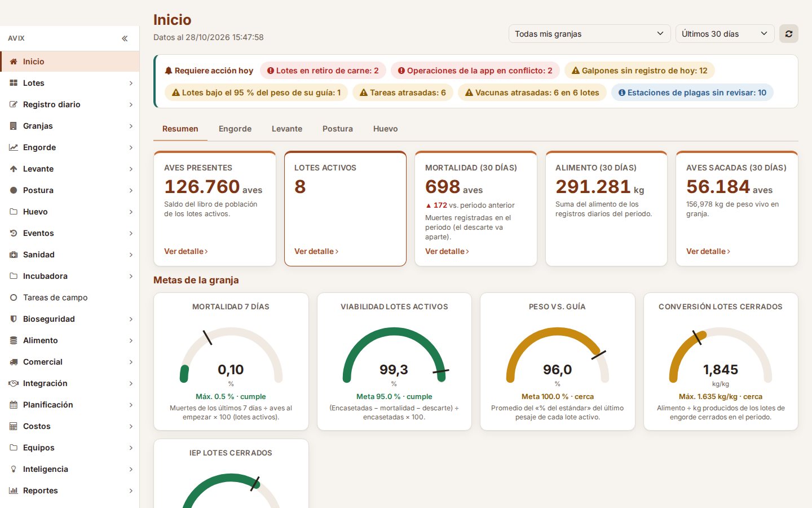Expand the Huevo sidebar chevron
812x508 pixels.
click(131, 212)
